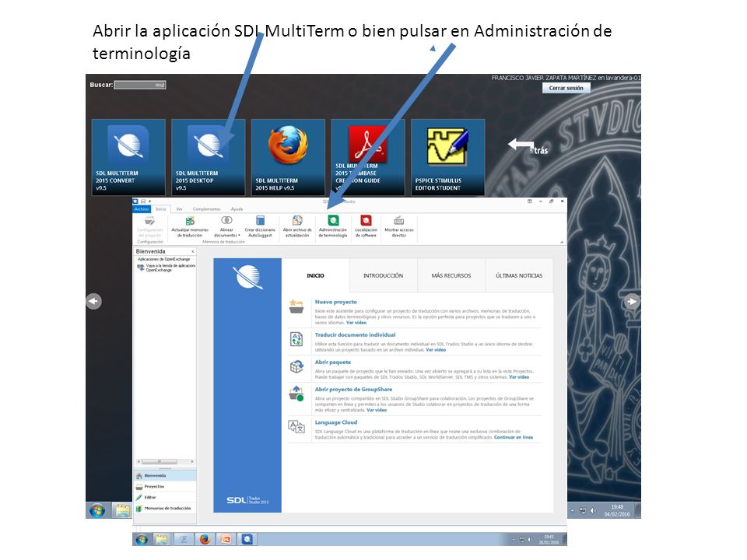Click the Buscar search field
747x560 pixels.
click(139, 85)
